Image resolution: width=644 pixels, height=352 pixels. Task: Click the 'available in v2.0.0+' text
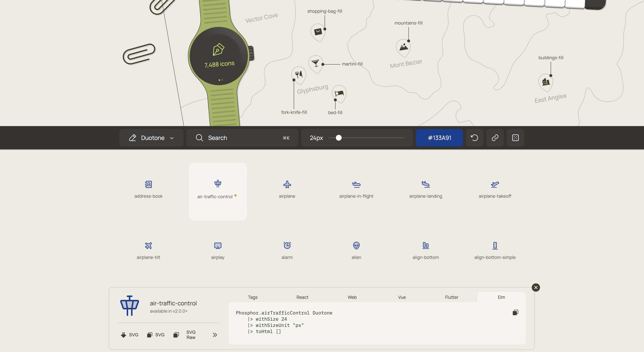(x=169, y=311)
